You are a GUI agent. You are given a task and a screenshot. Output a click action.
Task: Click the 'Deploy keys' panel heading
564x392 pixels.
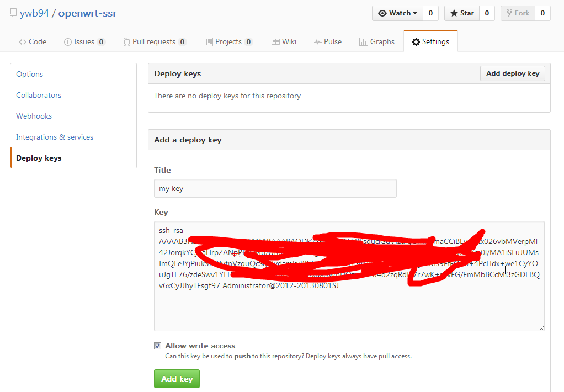pos(178,73)
